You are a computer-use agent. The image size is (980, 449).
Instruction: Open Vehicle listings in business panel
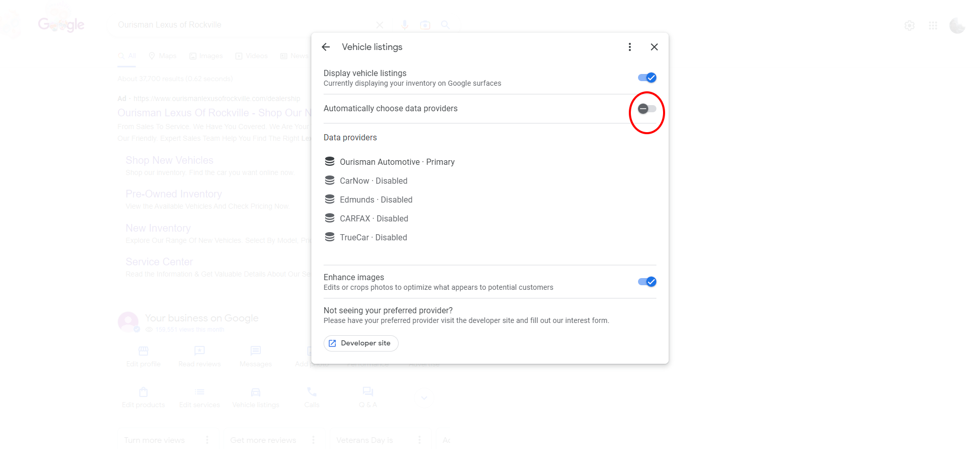(256, 398)
